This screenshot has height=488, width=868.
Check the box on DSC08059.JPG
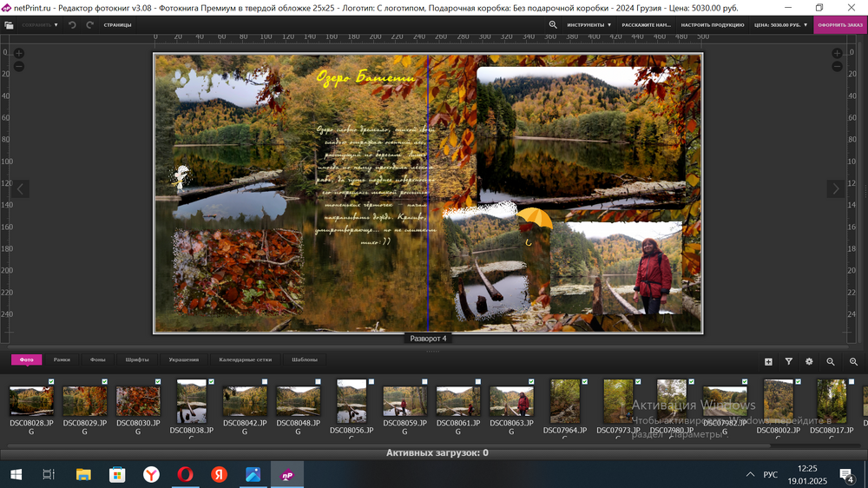424,382
